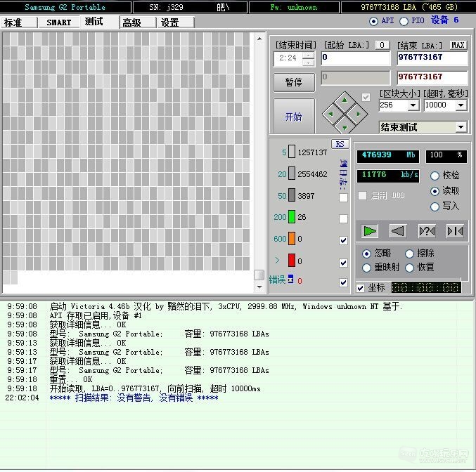476x472 pixels.
Task: Select the API access radio button
Action: pos(373,21)
